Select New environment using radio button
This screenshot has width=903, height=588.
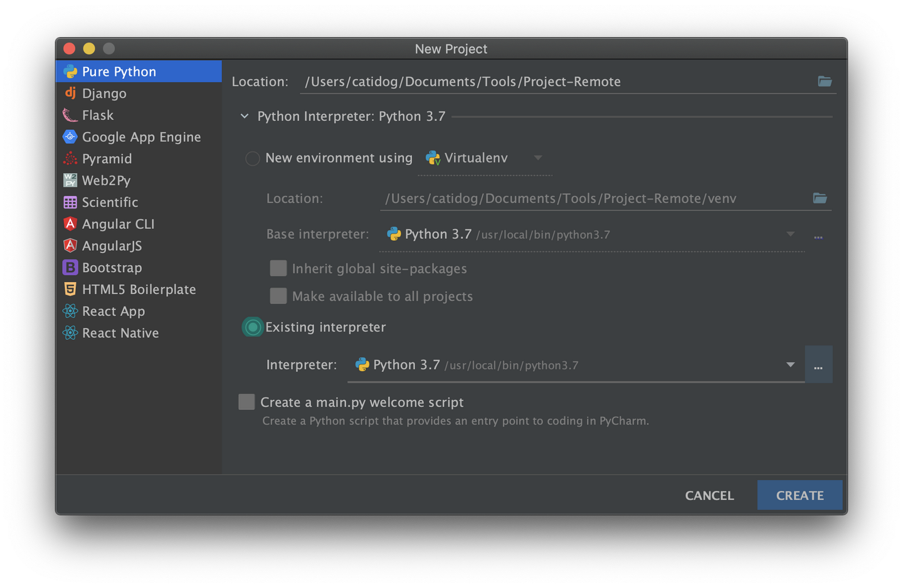[x=253, y=159]
